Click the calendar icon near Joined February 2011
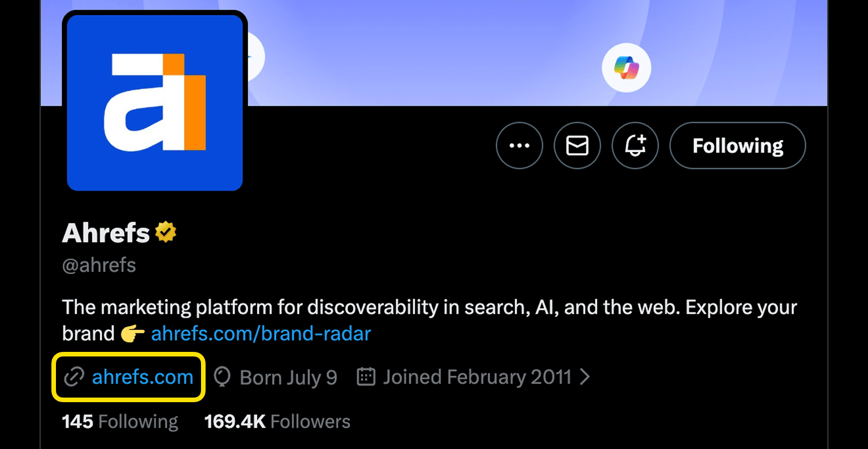This screenshot has height=449, width=868. 366,377
